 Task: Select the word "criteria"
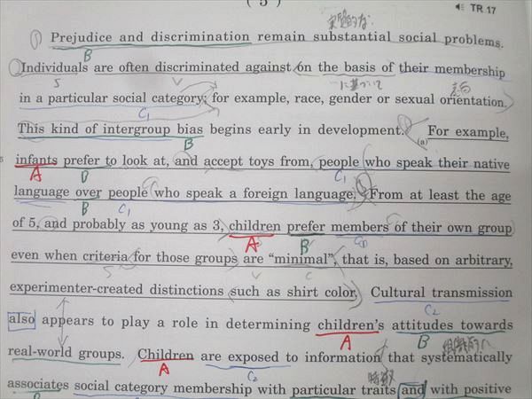[x=106, y=256]
